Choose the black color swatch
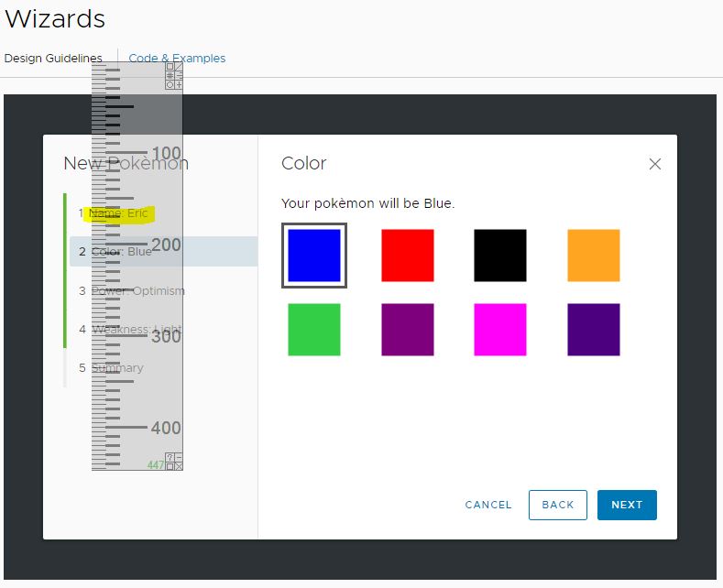 pyautogui.click(x=500, y=256)
